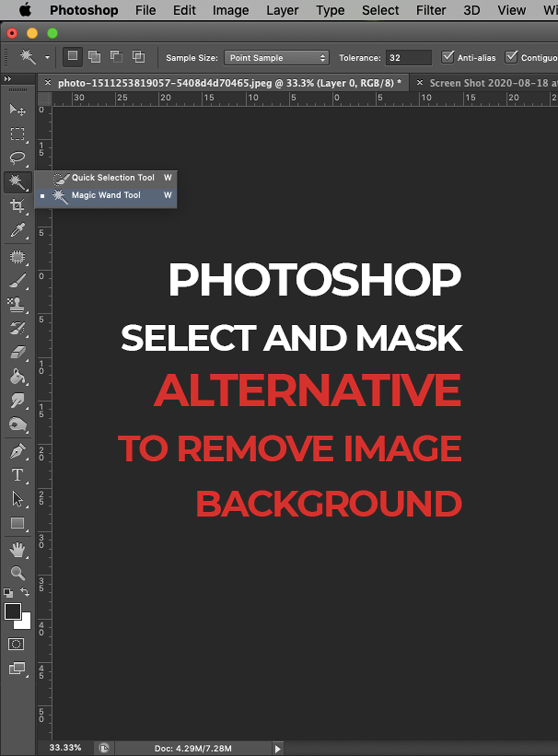Choose Subtract from Selection mode
The width and height of the screenshot is (558, 756).
click(116, 56)
